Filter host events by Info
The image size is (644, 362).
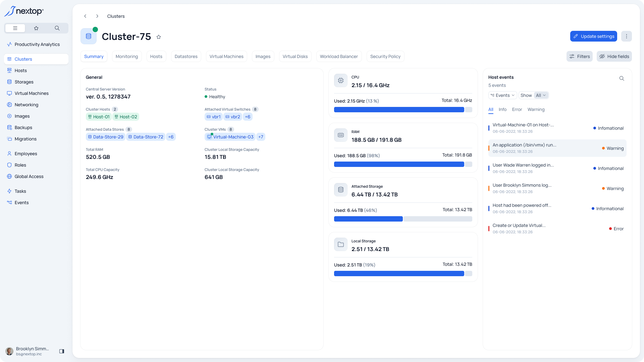click(x=502, y=110)
